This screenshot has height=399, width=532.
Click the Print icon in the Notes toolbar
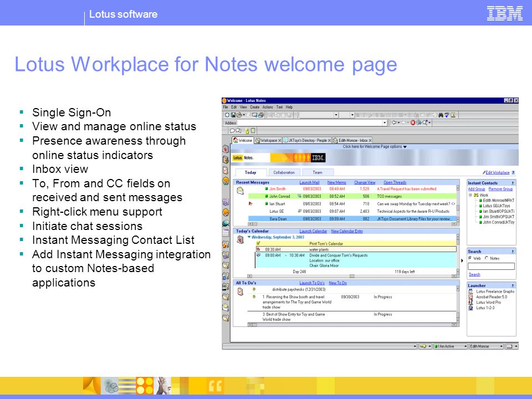(x=261, y=115)
